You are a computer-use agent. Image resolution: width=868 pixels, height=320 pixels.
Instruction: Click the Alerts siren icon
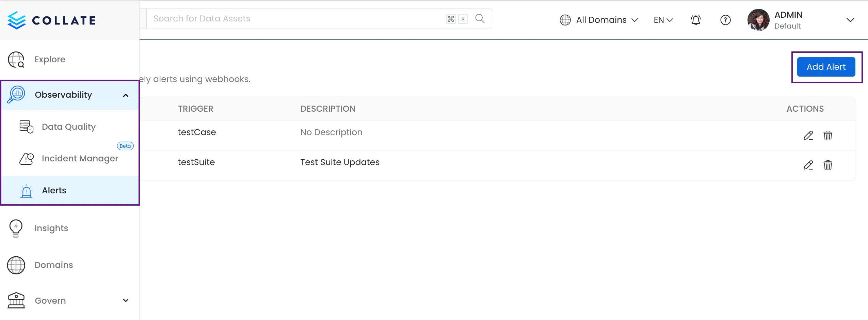27,190
